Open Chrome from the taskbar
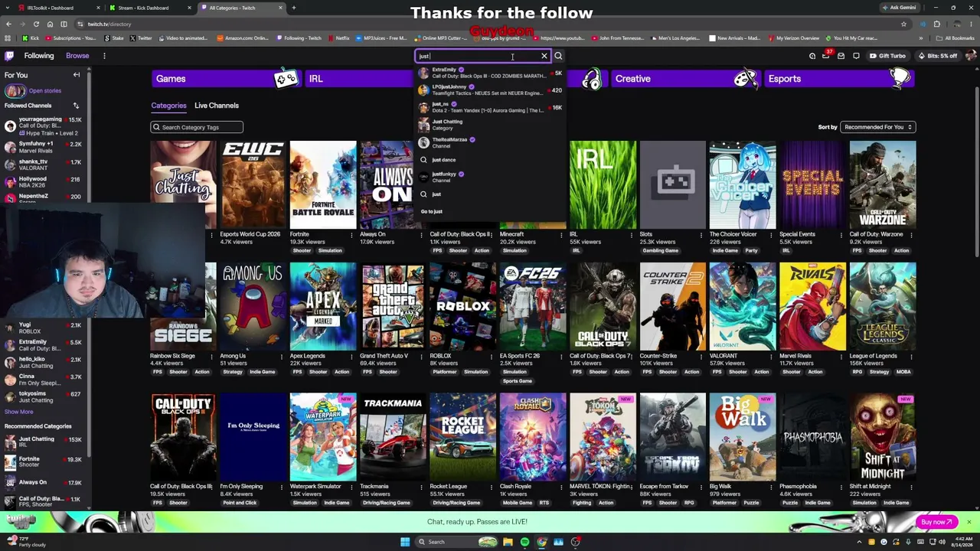 tap(541, 542)
